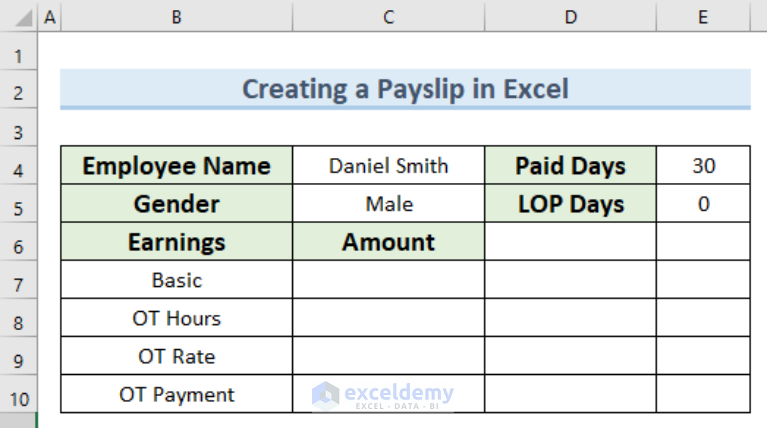Image resolution: width=767 pixels, height=428 pixels.
Task: Click the LOP Days value cell
Action: click(x=703, y=203)
